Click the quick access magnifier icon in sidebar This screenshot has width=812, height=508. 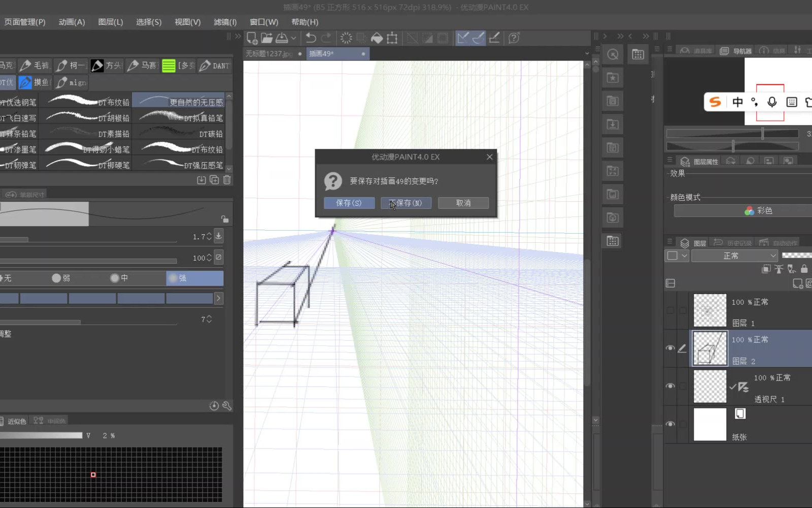[x=613, y=55]
